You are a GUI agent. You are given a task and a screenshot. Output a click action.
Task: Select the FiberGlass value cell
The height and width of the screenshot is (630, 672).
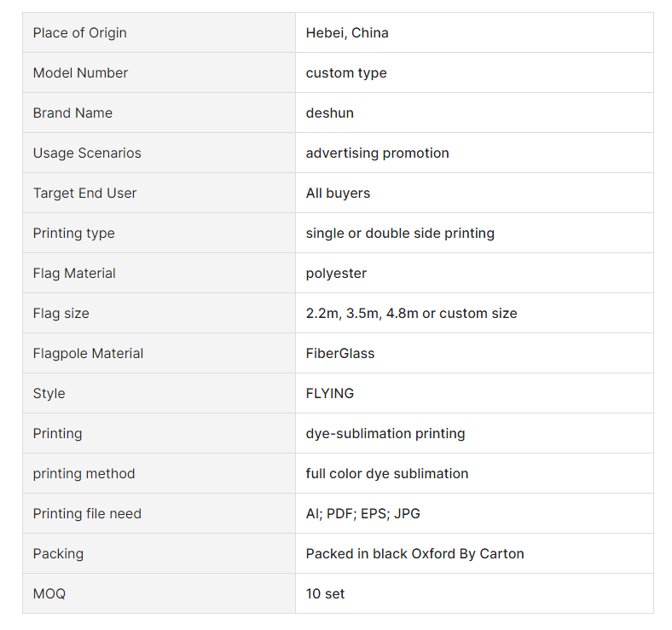tap(474, 353)
